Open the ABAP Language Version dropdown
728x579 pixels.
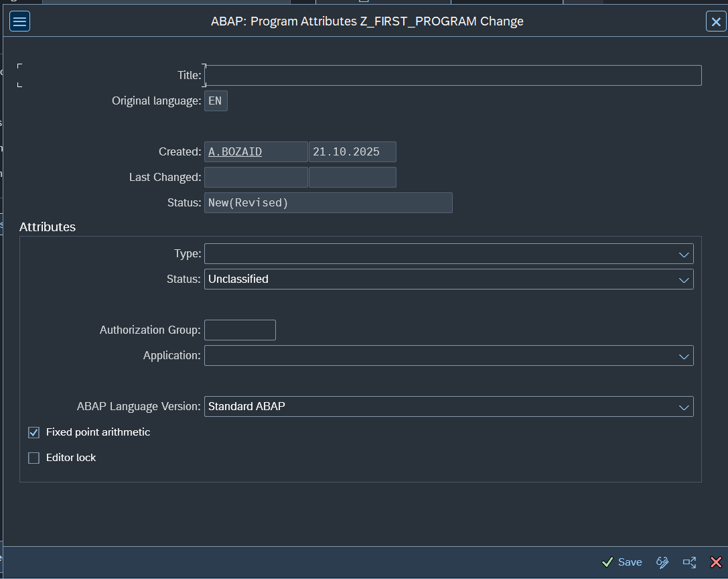pos(683,407)
